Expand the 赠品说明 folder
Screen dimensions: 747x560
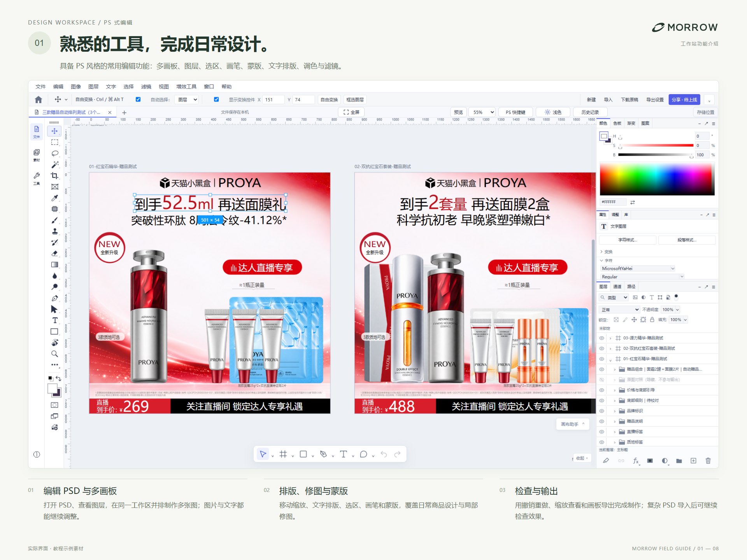click(x=615, y=422)
